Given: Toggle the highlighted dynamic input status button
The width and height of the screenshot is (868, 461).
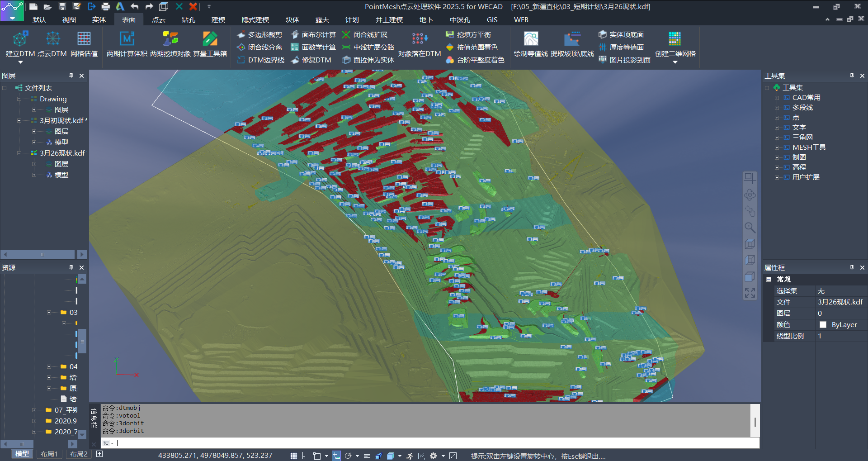Looking at the screenshot, I should 336,456.
